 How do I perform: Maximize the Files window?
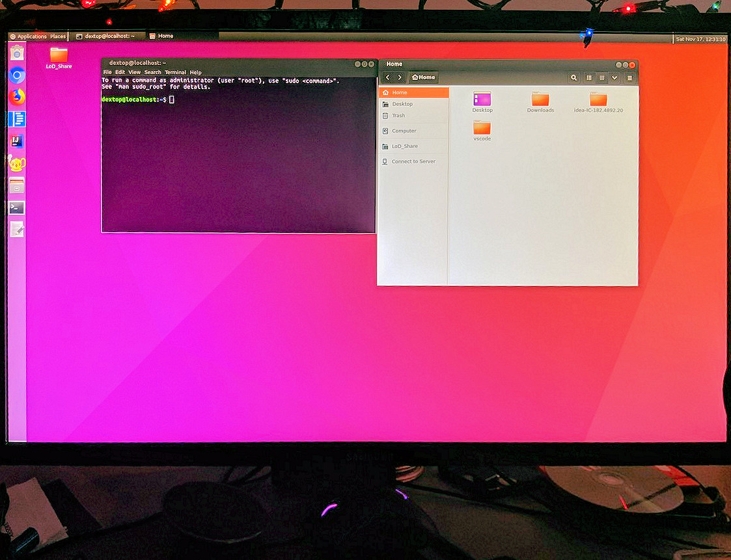tap(625, 65)
